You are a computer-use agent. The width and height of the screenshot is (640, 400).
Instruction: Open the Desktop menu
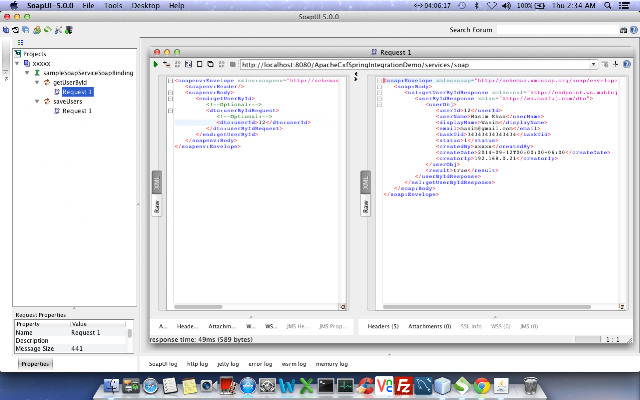146,5
